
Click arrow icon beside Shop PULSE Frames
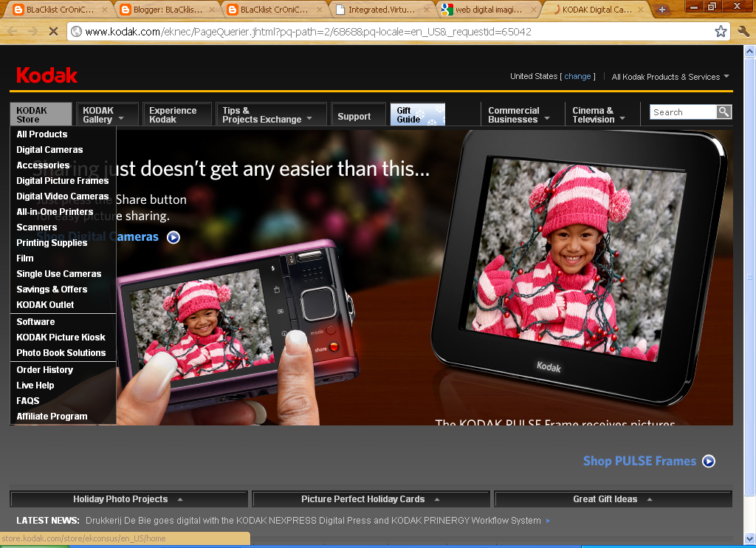pos(708,461)
